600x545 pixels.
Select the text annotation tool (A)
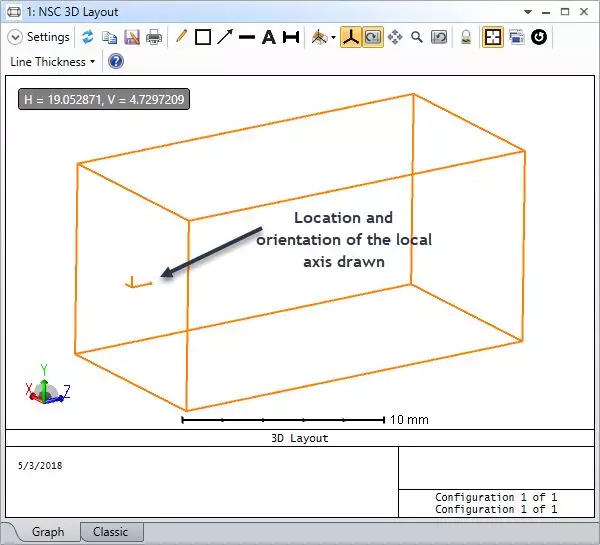click(x=268, y=37)
